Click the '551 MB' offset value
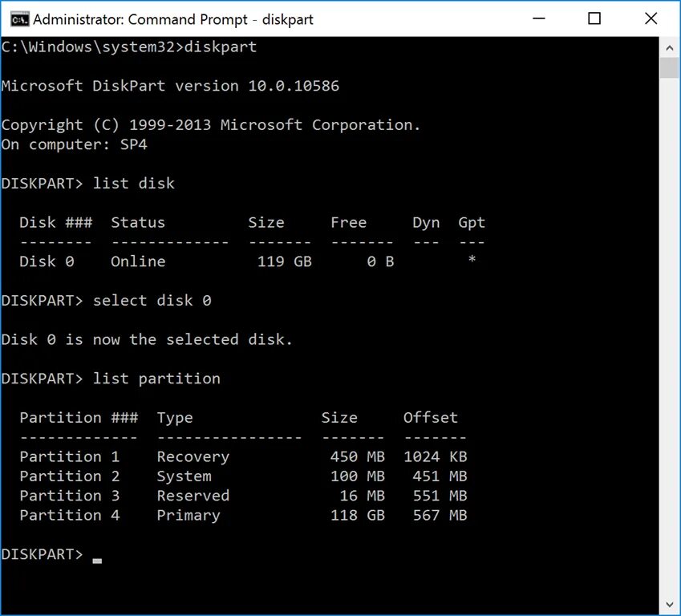Image resolution: width=681 pixels, height=616 pixels. pos(440,496)
